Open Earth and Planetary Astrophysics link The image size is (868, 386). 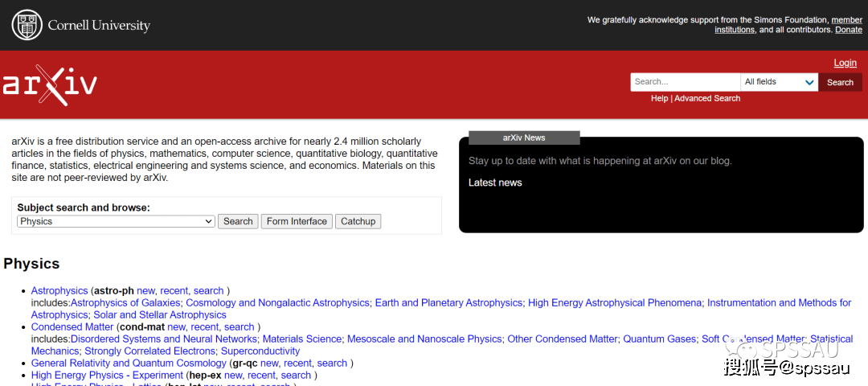point(448,303)
